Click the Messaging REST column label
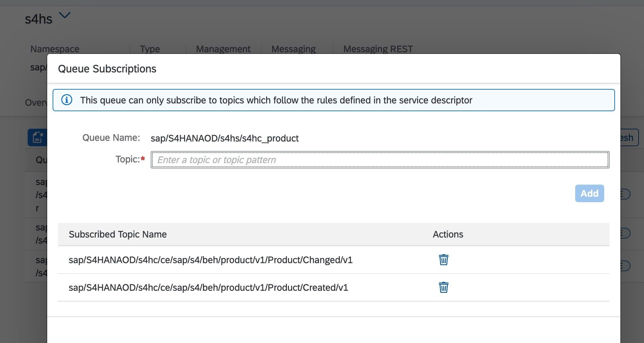This screenshot has height=343, width=644. pos(378,49)
